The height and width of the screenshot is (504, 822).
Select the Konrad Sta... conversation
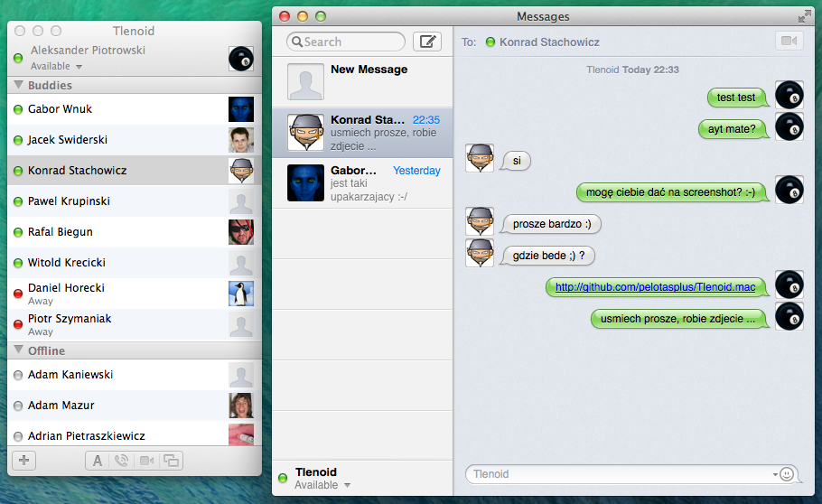362,133
